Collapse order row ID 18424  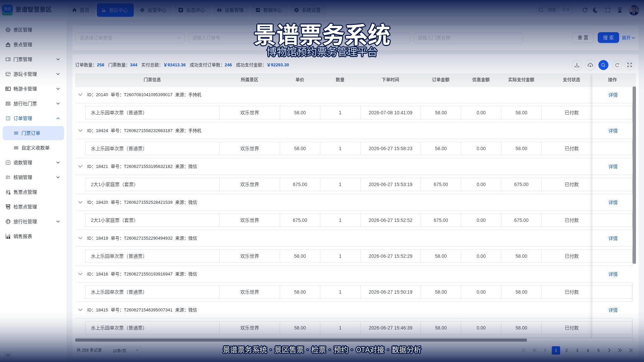pyautogui.click(x=80, y=131)
